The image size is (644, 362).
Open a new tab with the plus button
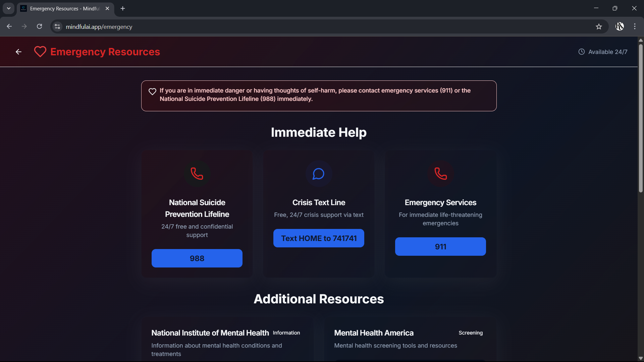pyautogui.click(x=123, y=9)
